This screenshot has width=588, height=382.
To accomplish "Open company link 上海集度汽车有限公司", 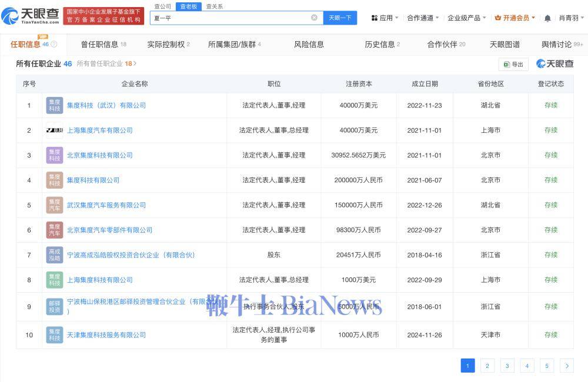I will coord(100,130).
